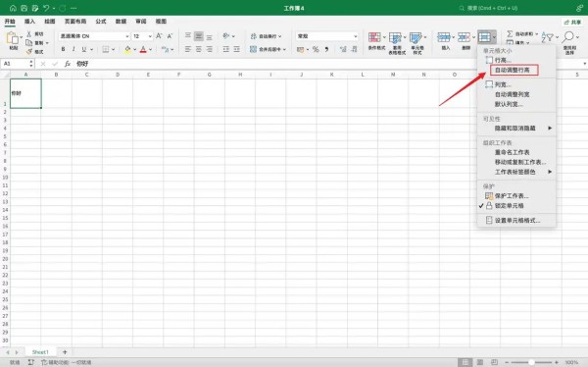588x367 pixels.
Task: Toggle Center horizontal alignment
Action: point(199,49)
